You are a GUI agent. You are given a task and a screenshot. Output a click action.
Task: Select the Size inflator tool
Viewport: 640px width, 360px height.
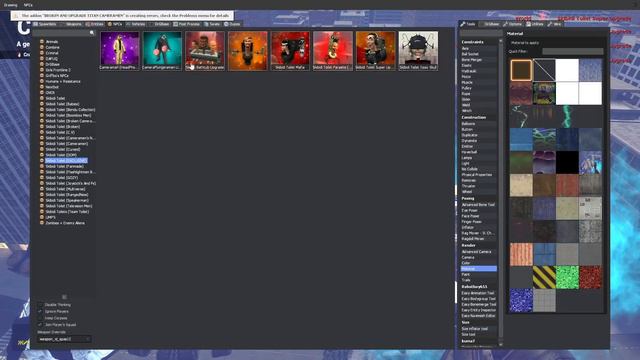(475, 329)
